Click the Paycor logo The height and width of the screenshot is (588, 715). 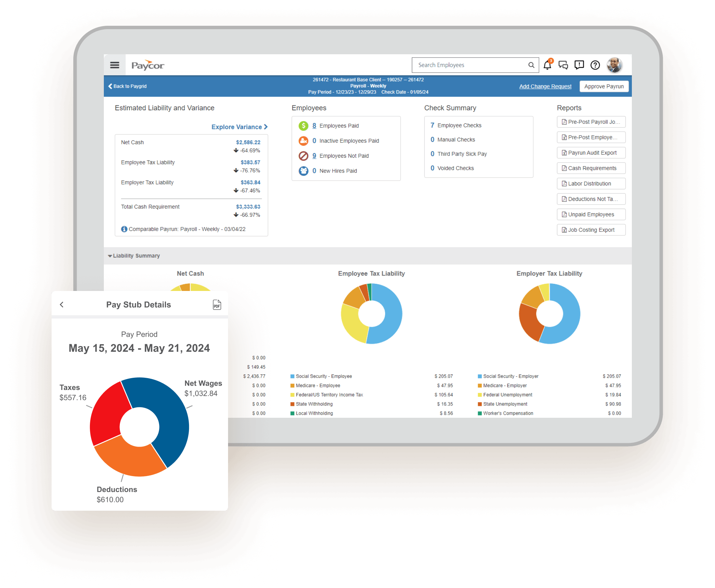coord(148,65)
